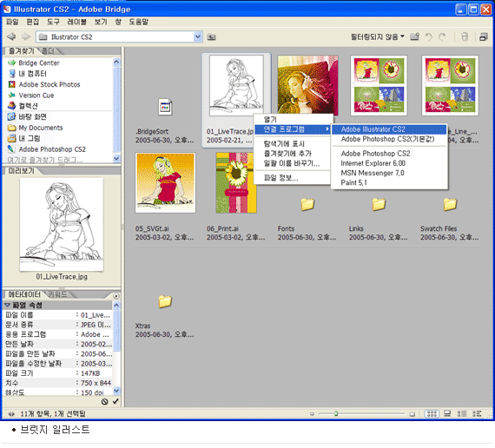Open metadata panel flyout menu button

pos(116,296)
